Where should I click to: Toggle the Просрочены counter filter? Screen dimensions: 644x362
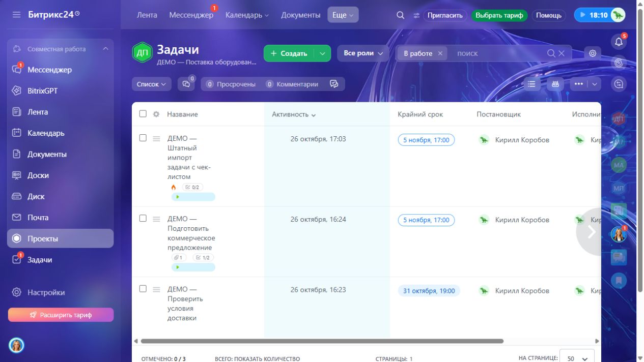[x=231, y=84]
